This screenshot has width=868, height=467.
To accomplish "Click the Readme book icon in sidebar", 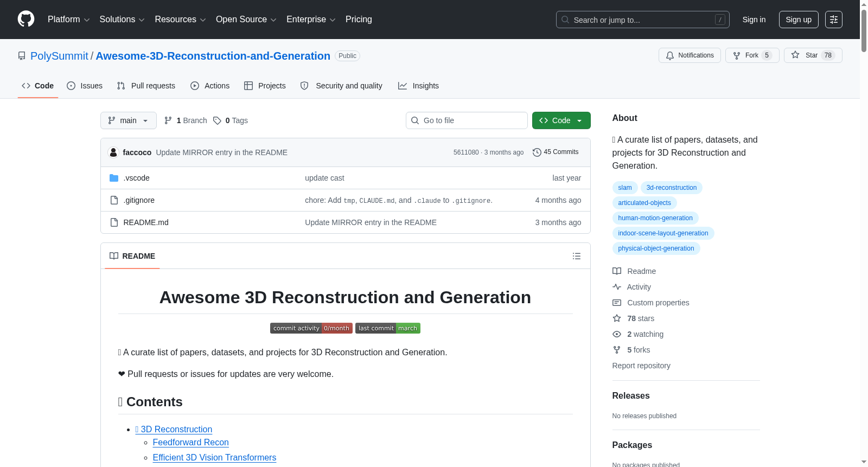I will point(617,271).
